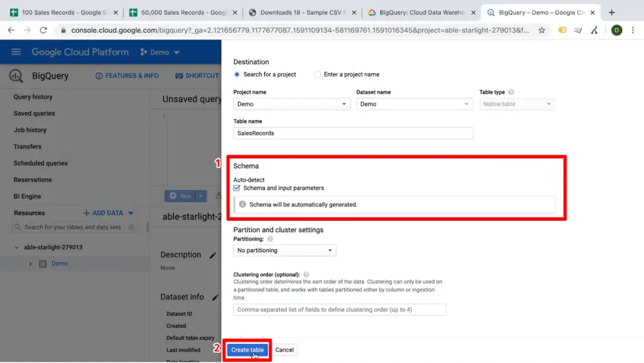Screen dimensions: 644x363
Task: Edit Dataset info via its pencil icon
Action: point(216,296)
